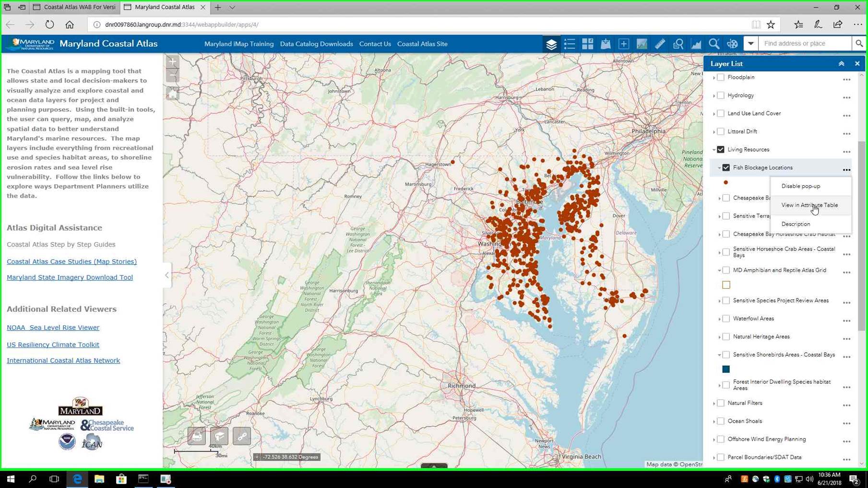This screenshot has height=488, width=868.
Task: Click the search magnifier beside the address box
Action: coord(858,44)
